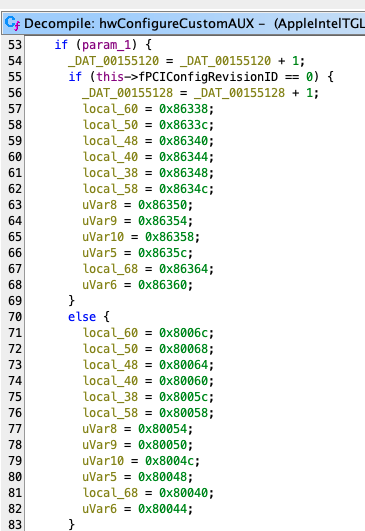Screen dimensions: 365x531
Task: Click local_38 variable on line 61
Action: [x=110, y=173]
